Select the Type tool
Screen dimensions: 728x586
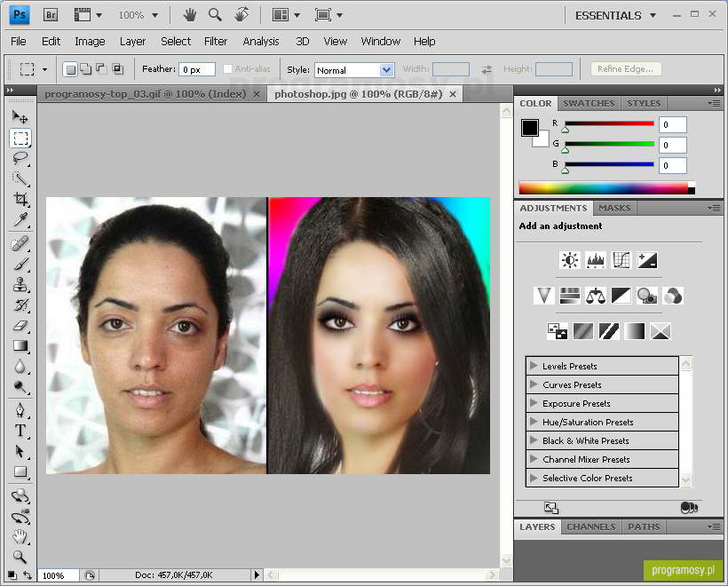coord(20,431)
